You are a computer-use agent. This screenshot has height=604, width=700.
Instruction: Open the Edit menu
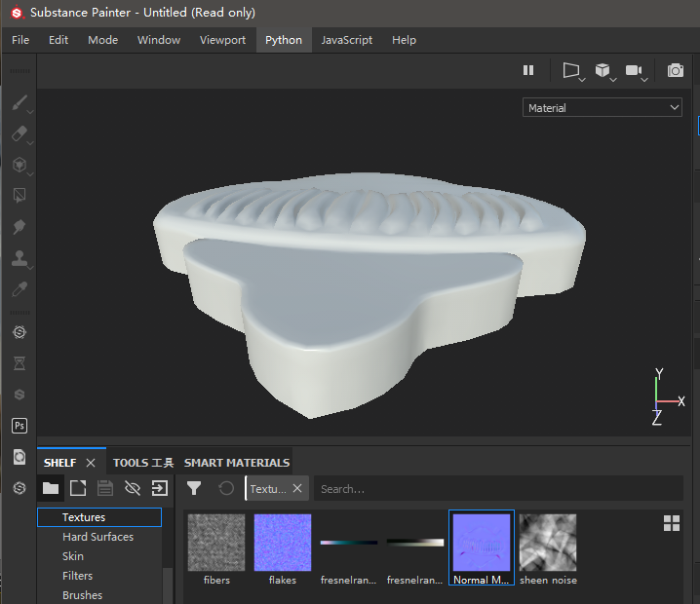click(58, 40)
